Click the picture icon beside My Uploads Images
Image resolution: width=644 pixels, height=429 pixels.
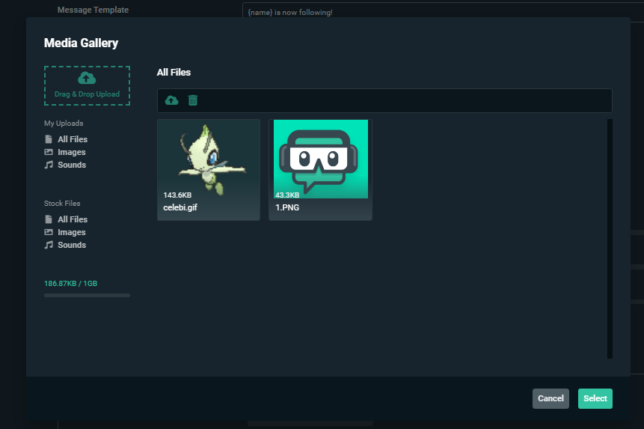click(48, 152)
